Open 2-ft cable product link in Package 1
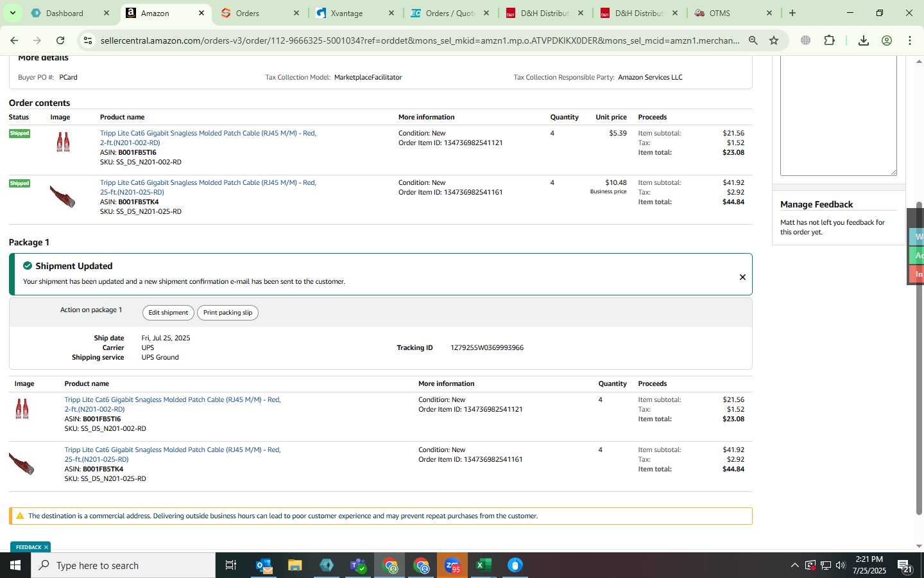 (x=173, y=405)
